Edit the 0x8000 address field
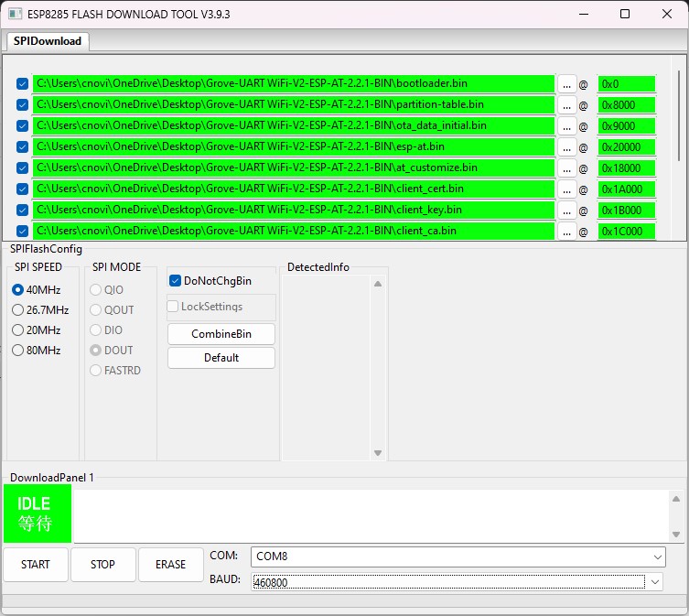The width and height of the screenshot is (689, 616). coord(627,105)
